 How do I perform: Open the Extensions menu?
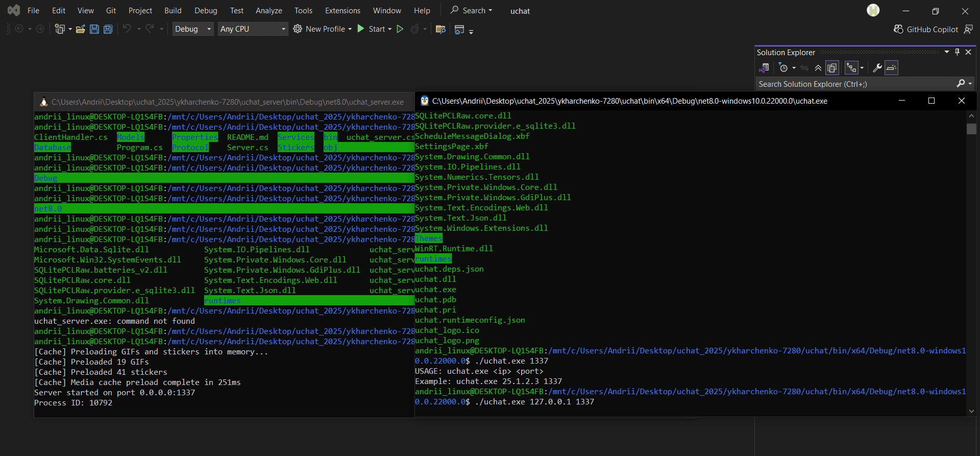coord(342,11)
